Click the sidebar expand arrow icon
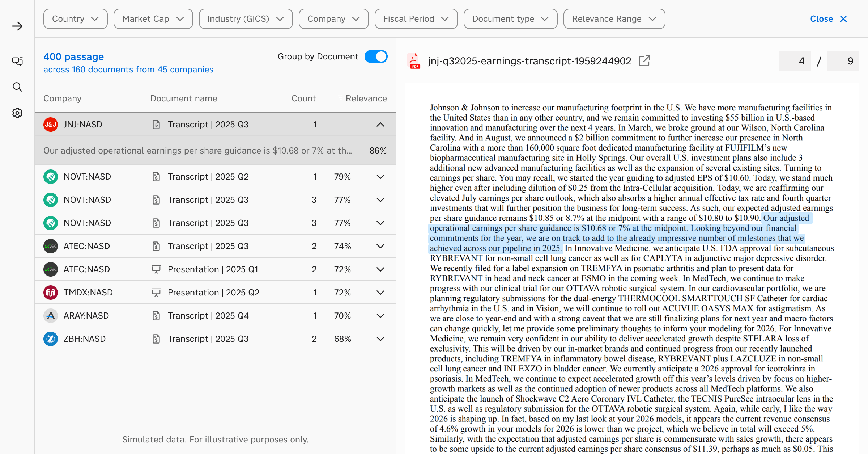This screenshot has width=868, height=454. 17,26
